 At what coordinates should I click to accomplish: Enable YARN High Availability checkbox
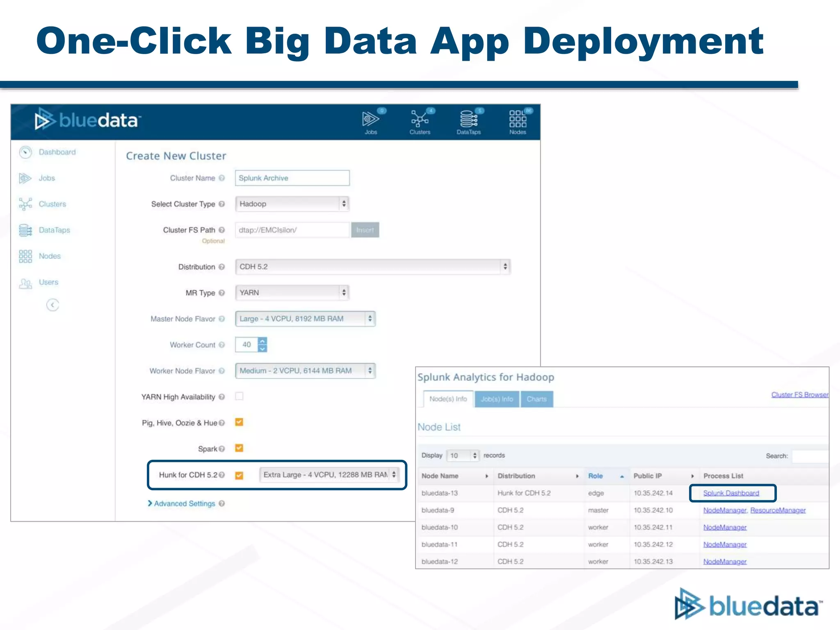point(239,396)
